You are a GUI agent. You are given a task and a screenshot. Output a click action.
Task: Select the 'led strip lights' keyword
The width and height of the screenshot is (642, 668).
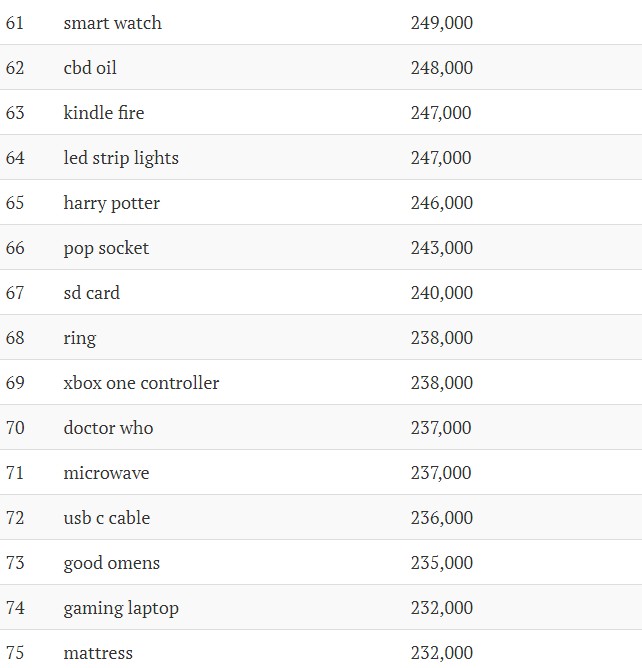coord(121,158)
